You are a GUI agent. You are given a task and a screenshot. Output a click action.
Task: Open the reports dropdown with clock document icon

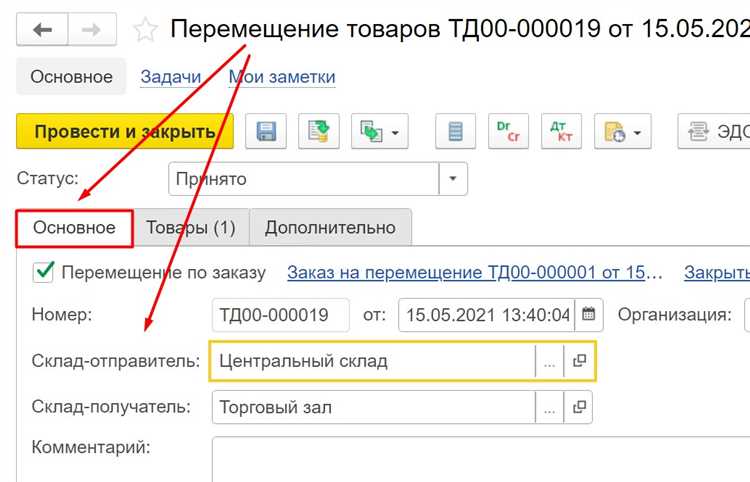click(623, 131)
